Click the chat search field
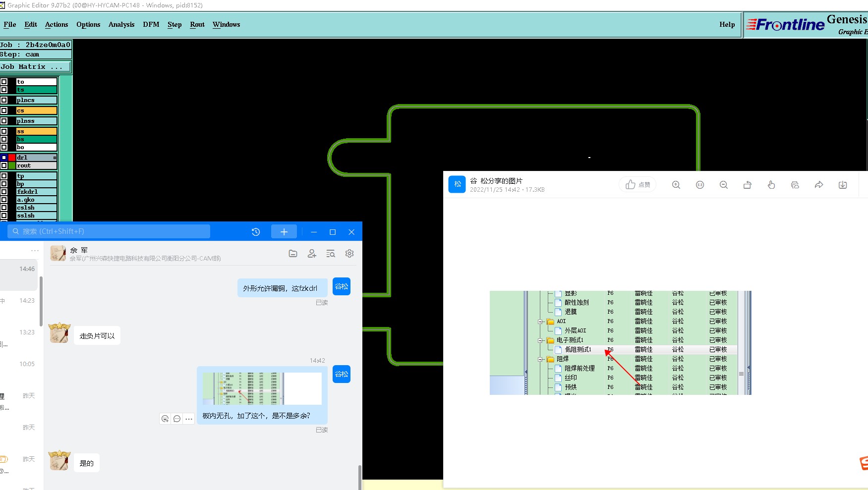Image resolution: width=868 pixels, height=490 pixels. point(109,231)
